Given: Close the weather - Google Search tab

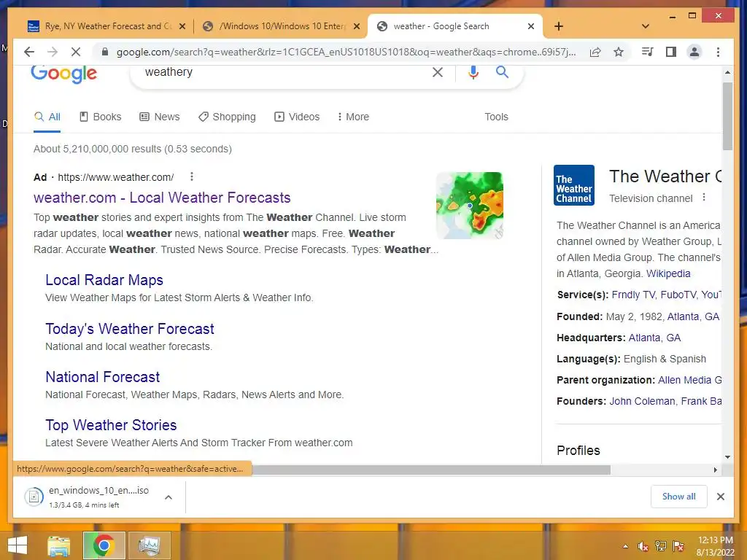Looking at the screenshot, I should 531,26.
